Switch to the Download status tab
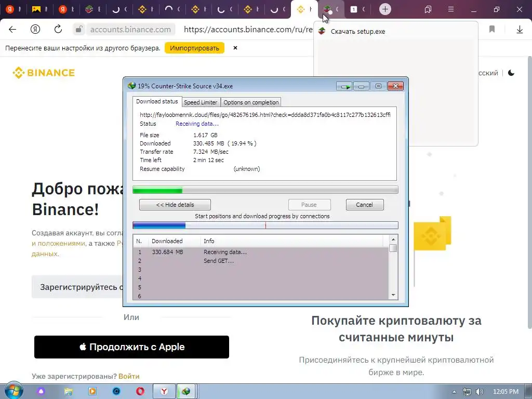This screenshot has height=399, width=532. pyautogui.click(x=157, y=101)
